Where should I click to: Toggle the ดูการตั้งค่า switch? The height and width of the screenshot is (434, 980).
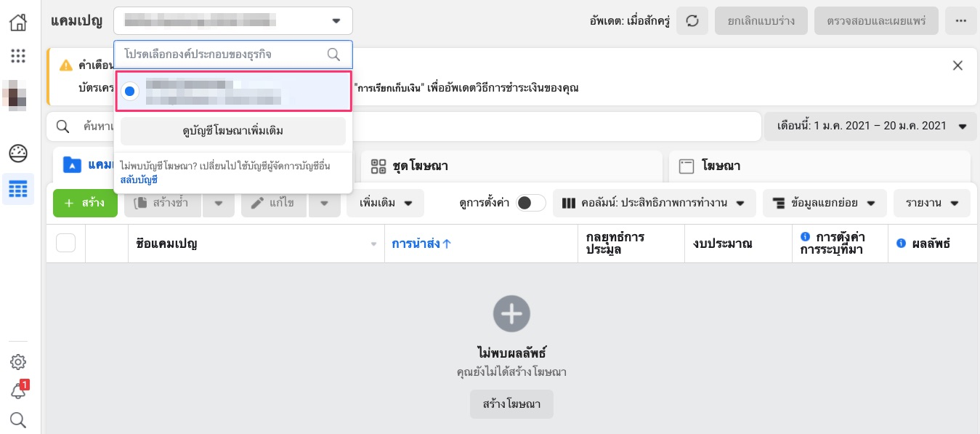[x=531, y=203]
